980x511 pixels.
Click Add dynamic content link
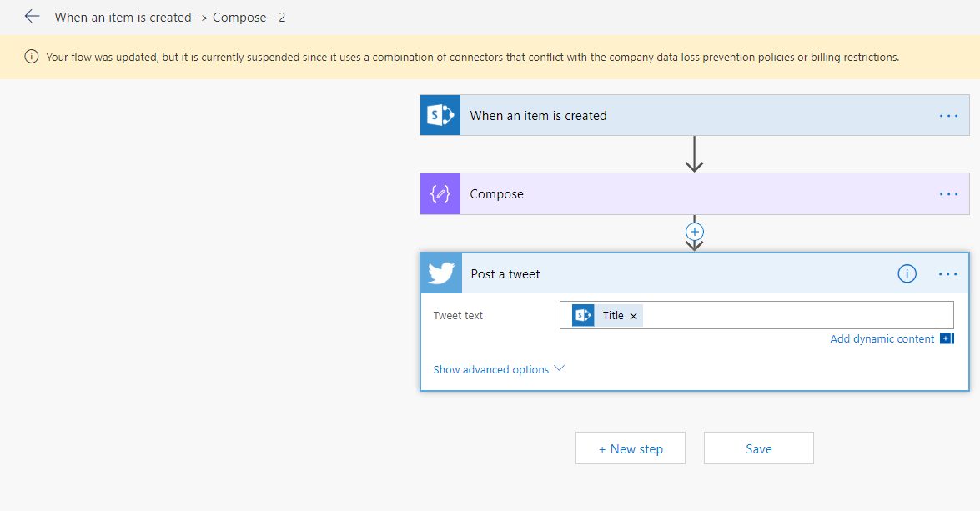[882, 338]
